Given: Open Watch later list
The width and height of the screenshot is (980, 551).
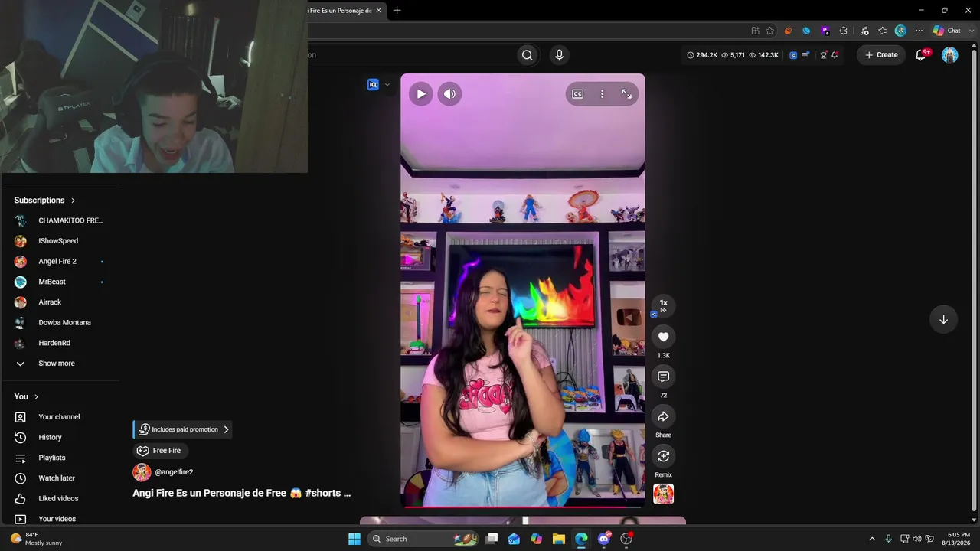Looking at the screenshot, I should [x=60, y=478].
